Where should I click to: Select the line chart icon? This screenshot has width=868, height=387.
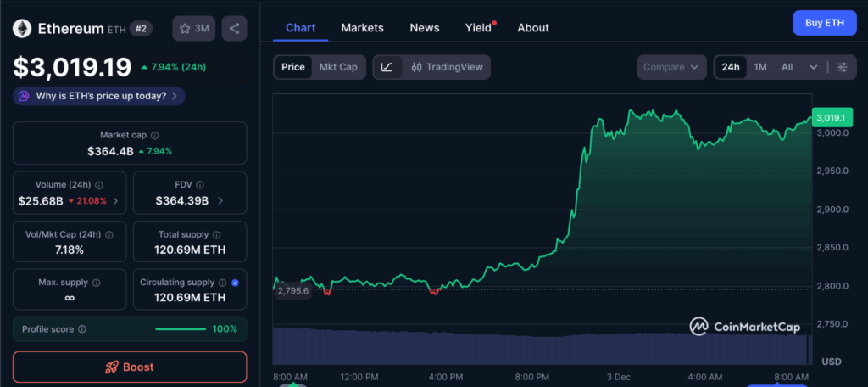click(387, 67)
